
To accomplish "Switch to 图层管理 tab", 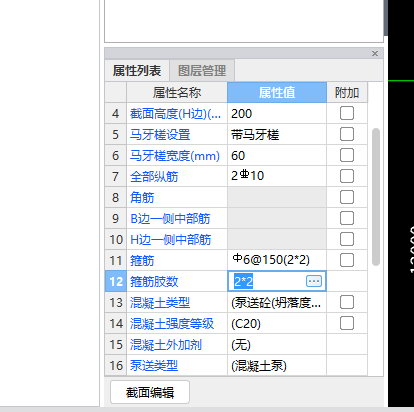I will pos(202,71).
